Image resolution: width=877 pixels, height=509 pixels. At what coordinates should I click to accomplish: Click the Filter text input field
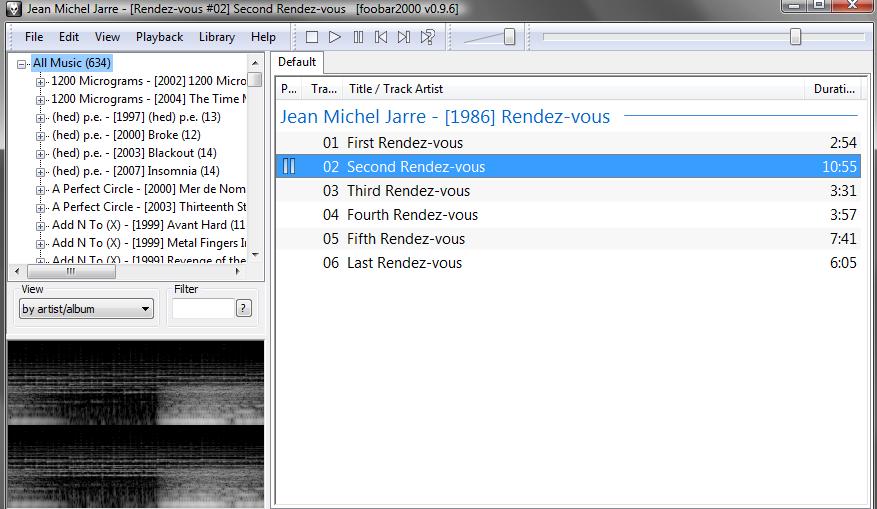pyautogui.click(x=202, y=308)
